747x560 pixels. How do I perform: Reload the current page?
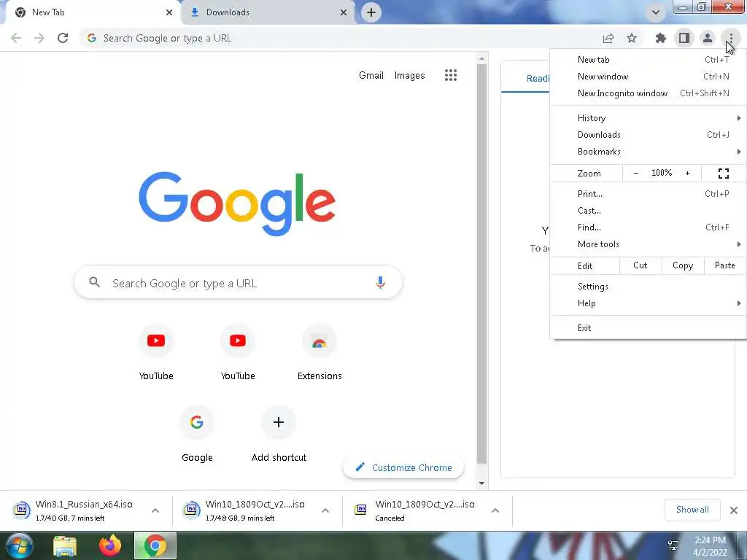click(x=63, y=38)
